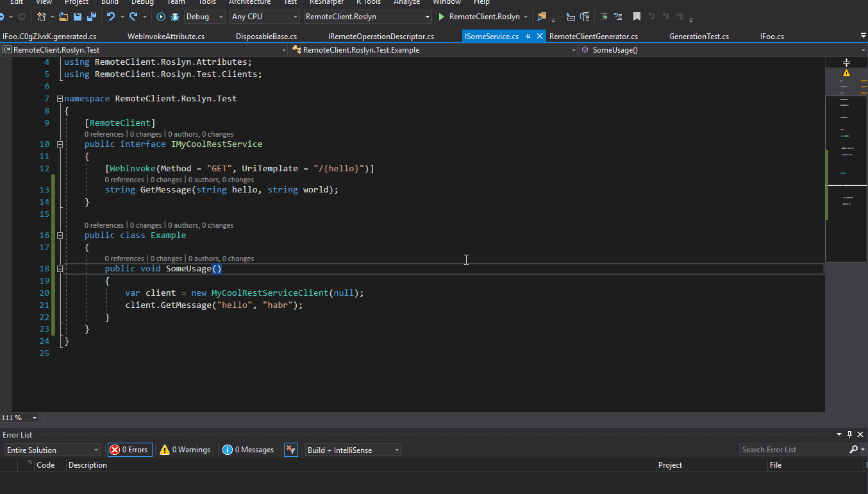The height and width of the screenshot is (494, 868).
Task: Collapse the SomeUsage method at line 18
Action: 60,269
